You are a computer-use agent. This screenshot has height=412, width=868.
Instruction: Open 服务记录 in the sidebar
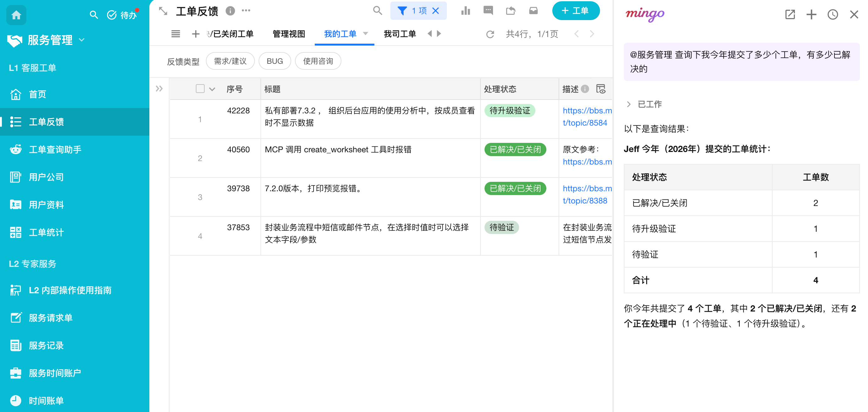pos(74,345)
